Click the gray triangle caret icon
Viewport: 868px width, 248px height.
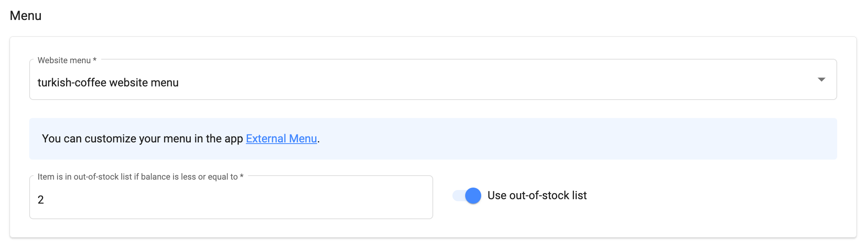821,80
